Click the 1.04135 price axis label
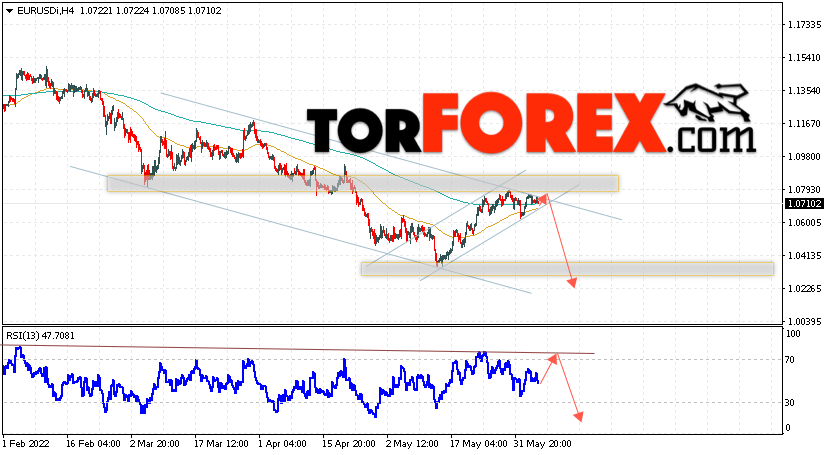828x455 pixels. pyautogui.click(x=804, y=255)
